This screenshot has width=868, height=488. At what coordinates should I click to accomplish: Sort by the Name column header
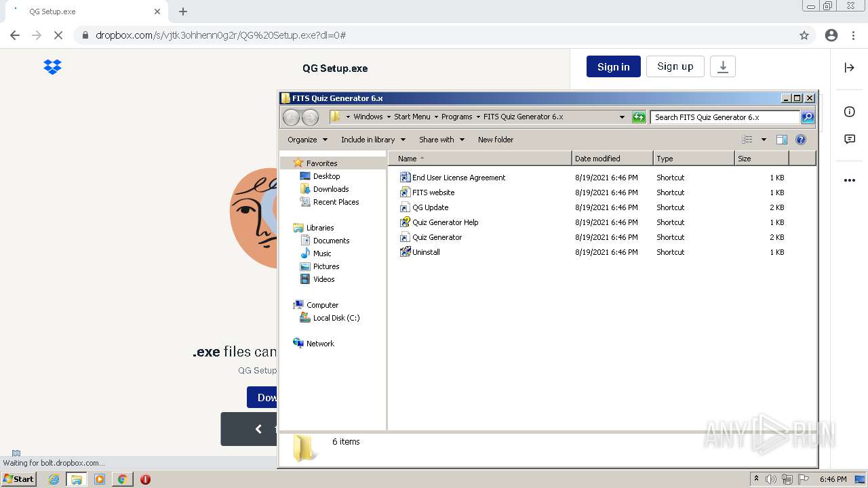[480, 159]
